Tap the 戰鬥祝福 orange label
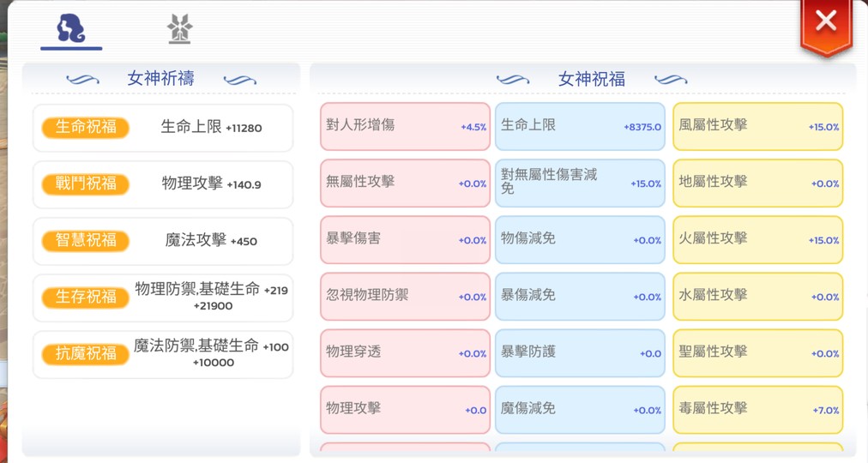Screen dimensions: 868x463 [x=86, y=183]
